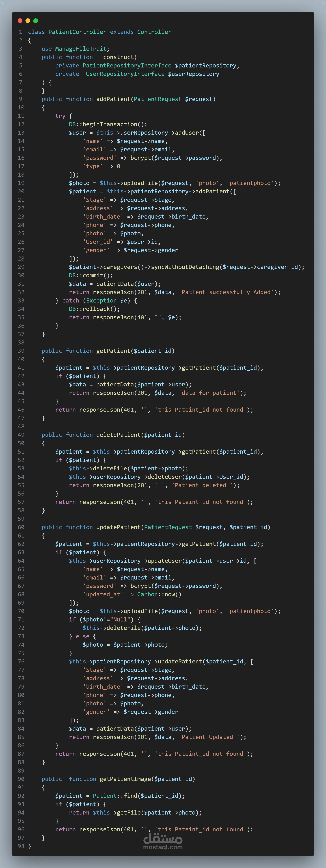Click the 'catch' keyword
This screenshot has height=868, width=326.
tap(70, 301)
